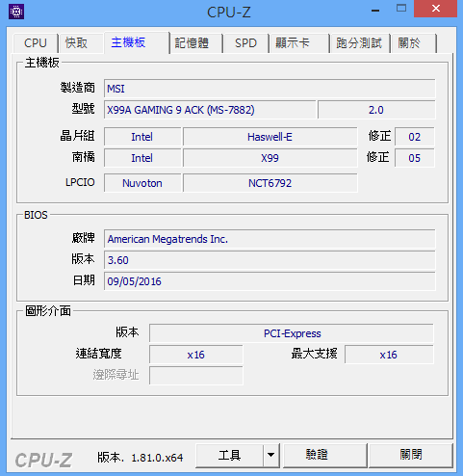The width and height of the screenshot is (463, 476).
Task: Click the 工具 button
Action: [x=229, y=455]
